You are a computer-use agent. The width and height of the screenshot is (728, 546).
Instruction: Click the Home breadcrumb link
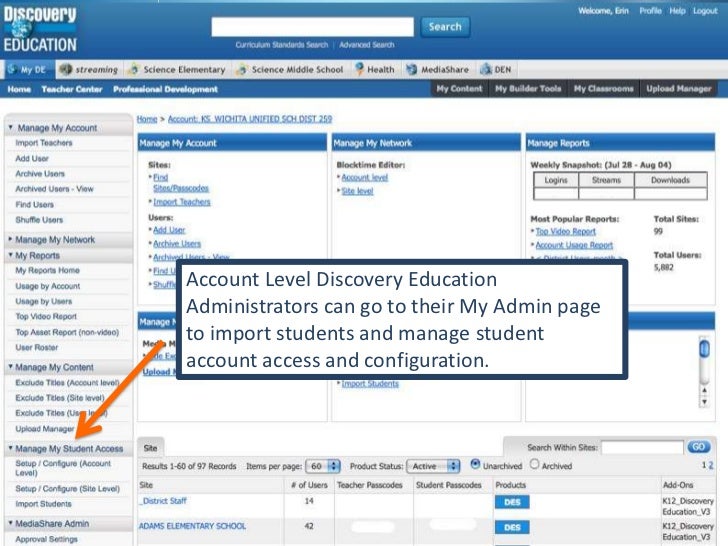point(147,119)
